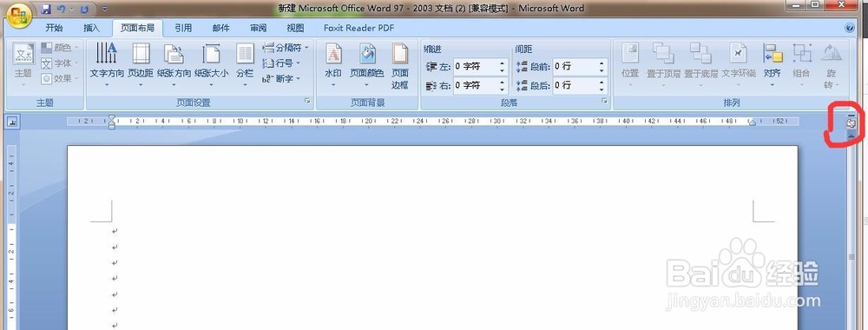Open 纸张大小 paper size options
Screen dimensions: 868x330
coord(211,65)
